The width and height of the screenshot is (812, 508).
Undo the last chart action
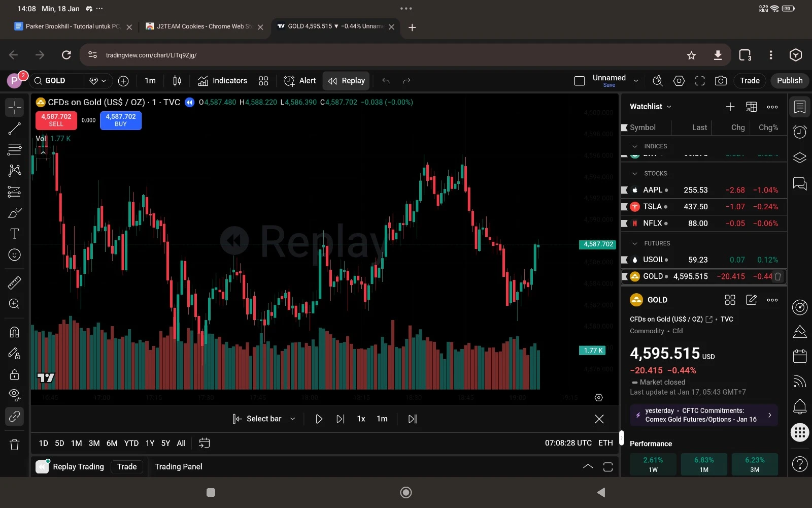click(386, 81)
